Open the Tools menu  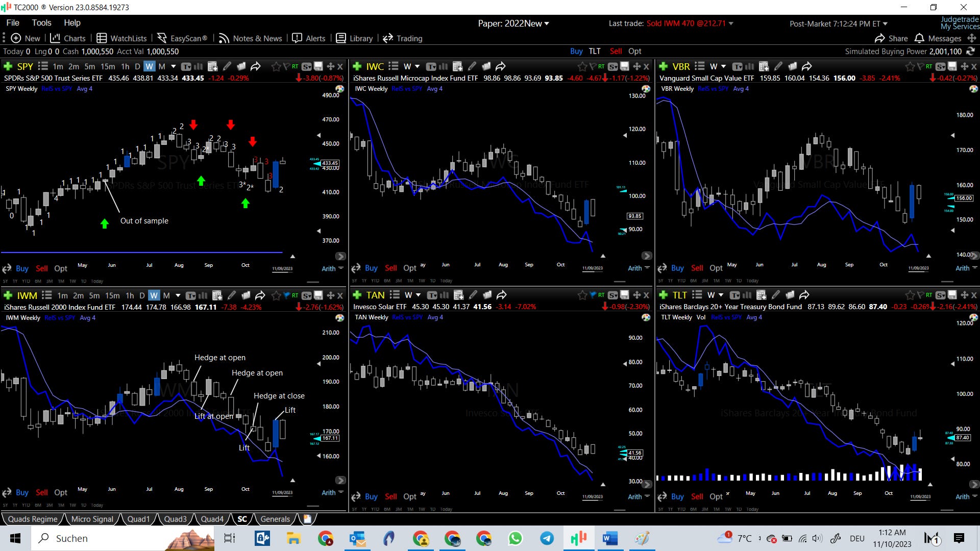coord(41,22)
